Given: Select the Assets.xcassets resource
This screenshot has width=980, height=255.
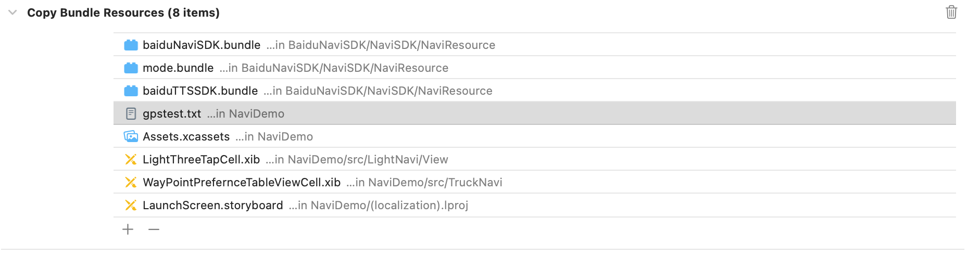Looking at the screenshot, I should click(186, 137).
